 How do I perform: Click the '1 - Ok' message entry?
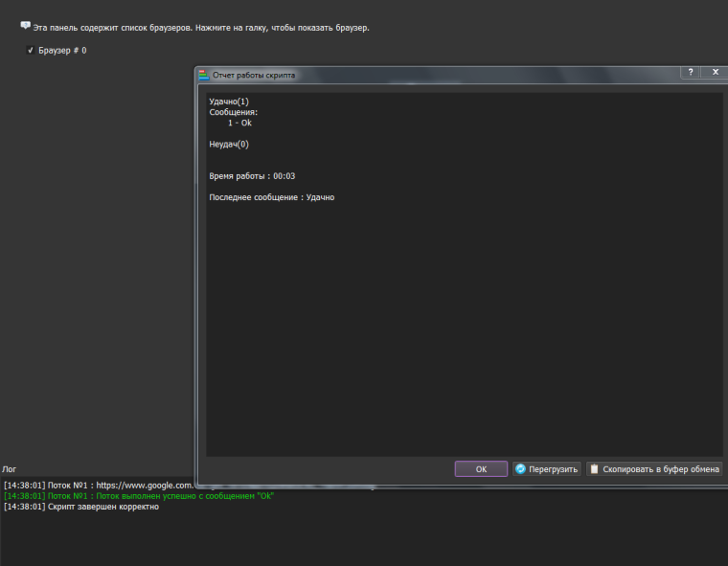point(239,123)
